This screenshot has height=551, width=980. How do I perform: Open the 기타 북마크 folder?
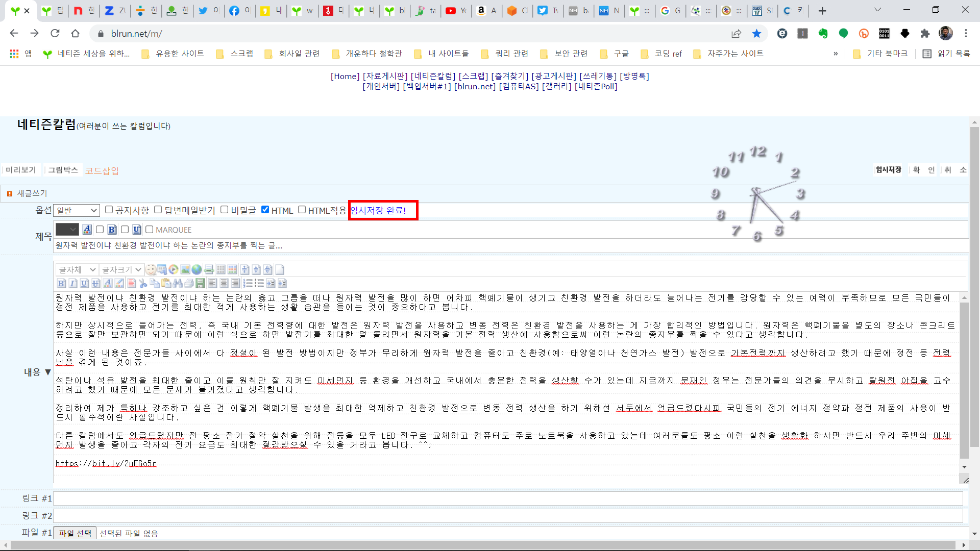[x=880, y=54]
